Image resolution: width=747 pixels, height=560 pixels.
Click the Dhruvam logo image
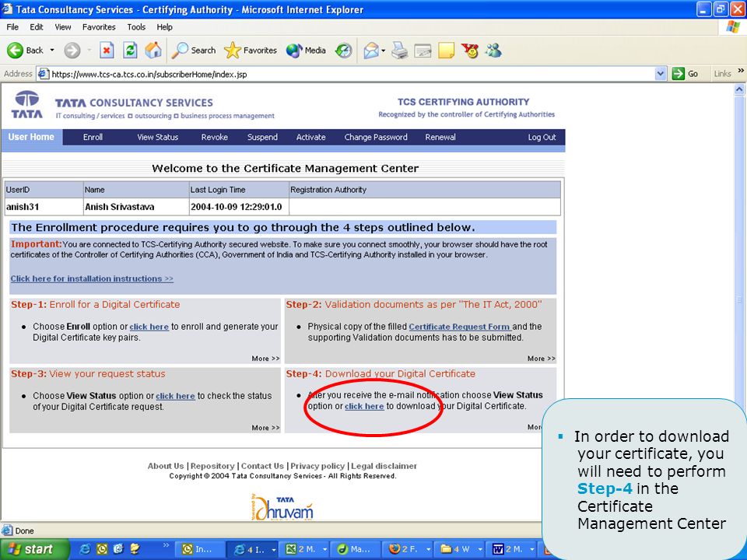pos(283,508)
